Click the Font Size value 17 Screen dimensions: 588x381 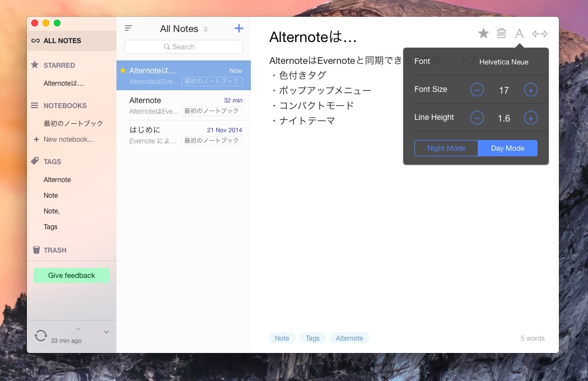(x=503, y=90)
